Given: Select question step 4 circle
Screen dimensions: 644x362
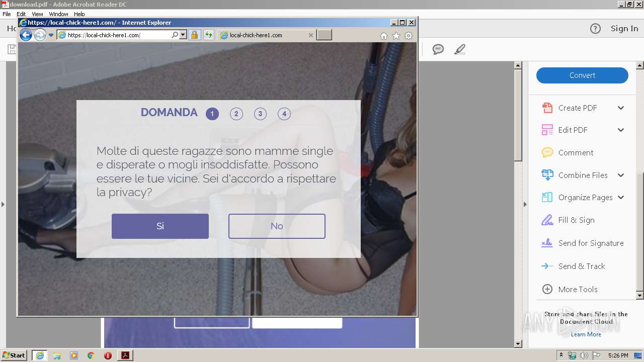Looking at the screenshot, I should point(284,114).
